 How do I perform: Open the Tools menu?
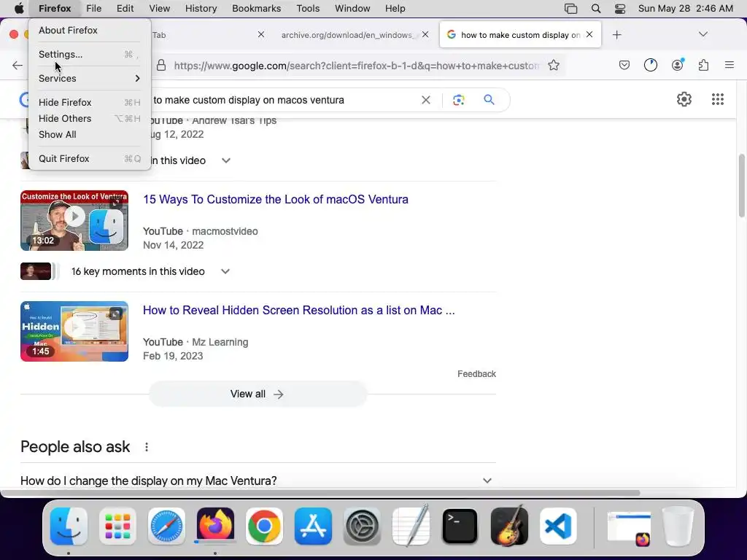point(308,9)
